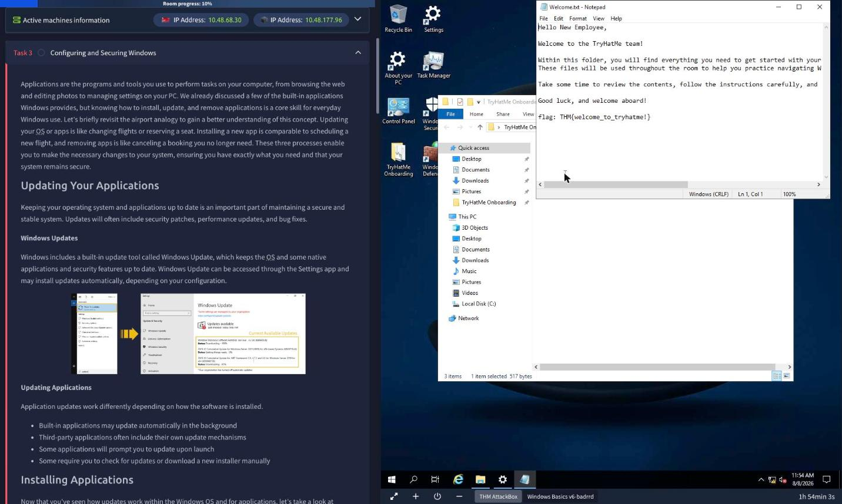
Task: Select the TryHatMe Onboarding desktop folder
Action: (x=398, y=159)
